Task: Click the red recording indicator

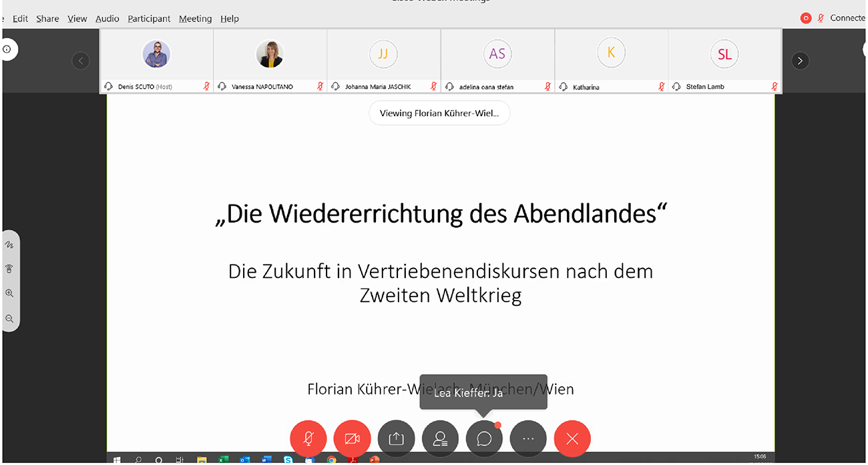Action: [x=806, y=18]
